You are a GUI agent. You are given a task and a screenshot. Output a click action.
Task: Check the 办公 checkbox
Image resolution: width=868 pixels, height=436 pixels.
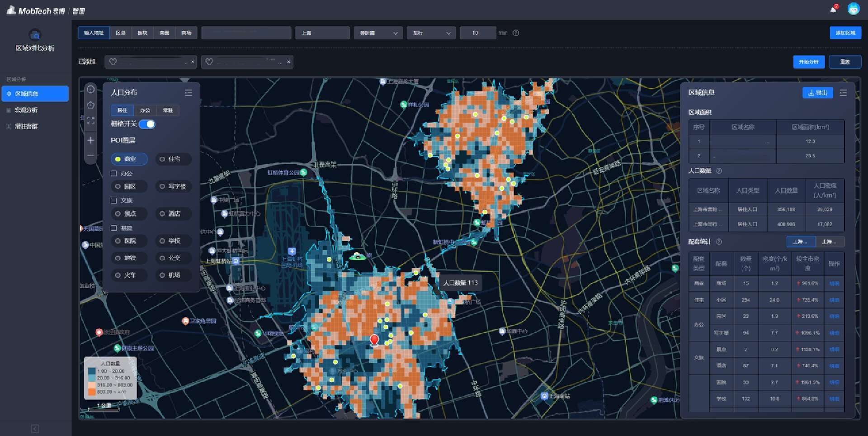114,173
